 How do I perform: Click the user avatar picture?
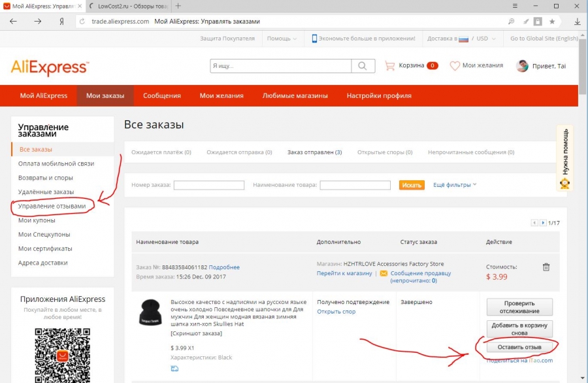tap(522, 66)
